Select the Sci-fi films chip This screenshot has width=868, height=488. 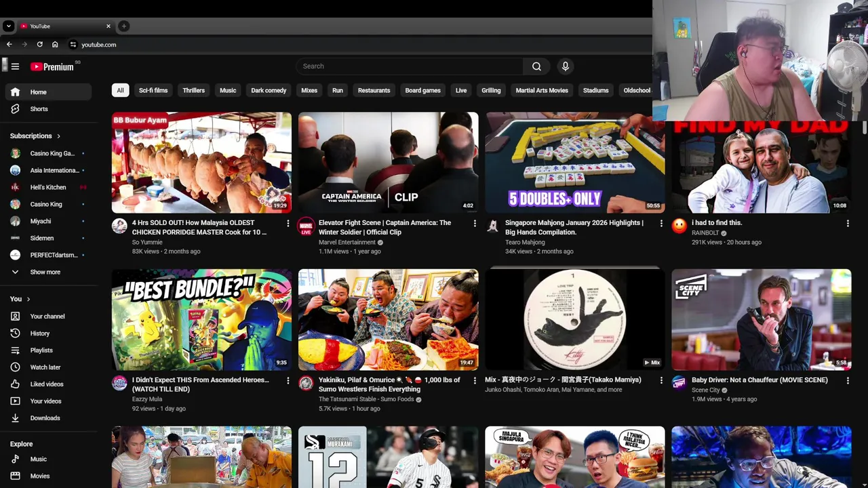[153, 90]
